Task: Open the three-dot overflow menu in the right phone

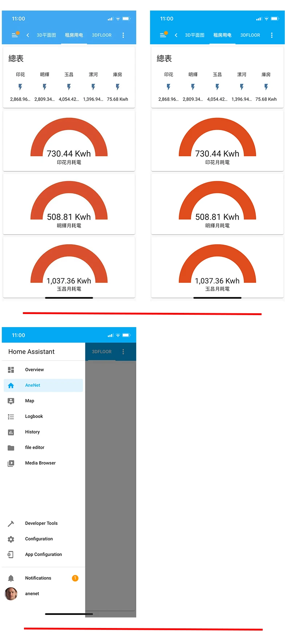Action: (271, 35)
